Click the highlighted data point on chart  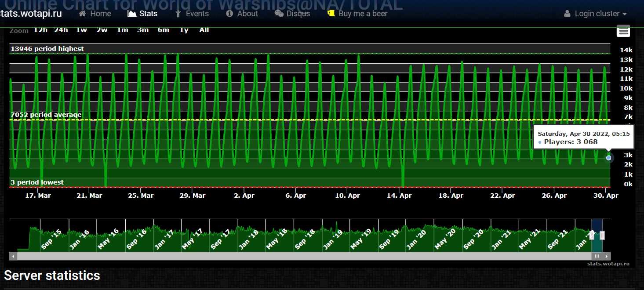[608, 158]
